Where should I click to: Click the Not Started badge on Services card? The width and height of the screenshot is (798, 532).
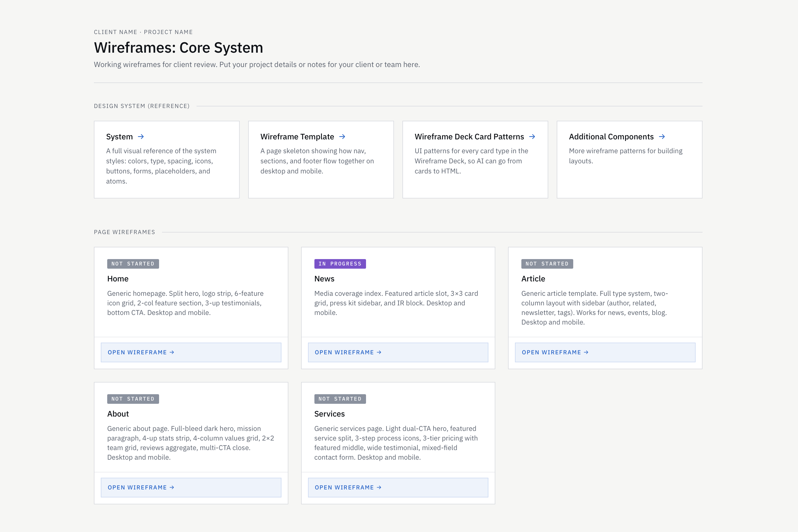[x=340, y=399]
